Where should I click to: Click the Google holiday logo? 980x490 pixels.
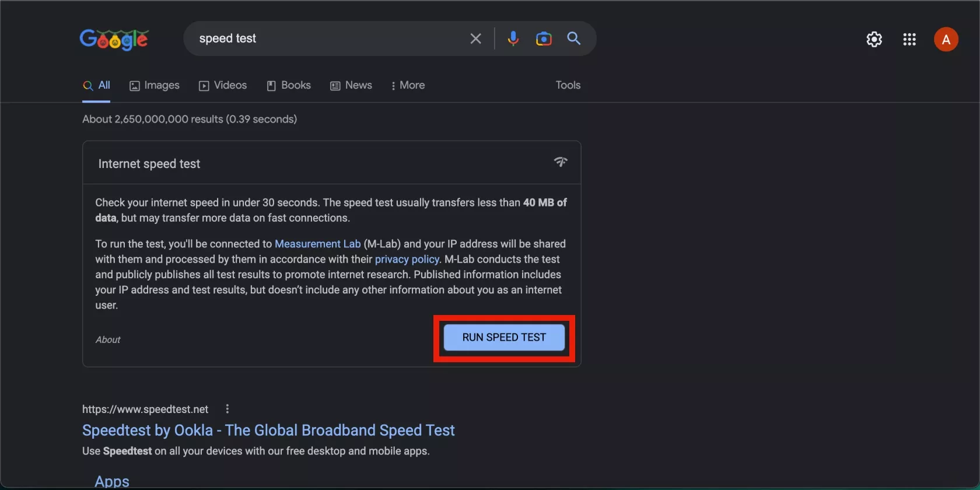click(x=114, y=39)
